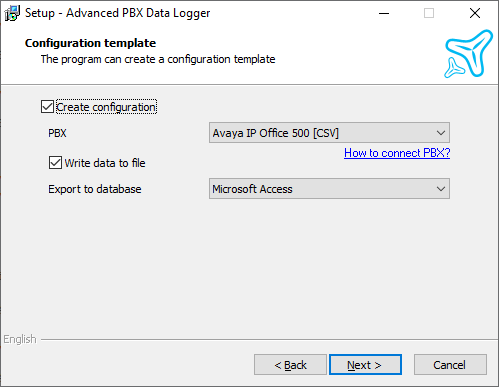The width and height of the screenshot is (499, 387).
Task: Cancel the installation
Action: 450,365
